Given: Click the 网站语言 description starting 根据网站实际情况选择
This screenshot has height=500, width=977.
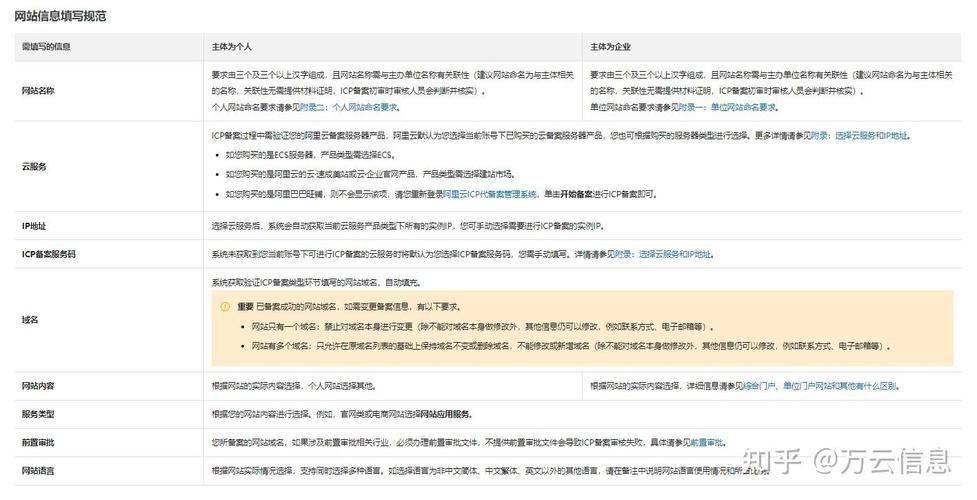Looking at the screenshot, I should [490, 471].
